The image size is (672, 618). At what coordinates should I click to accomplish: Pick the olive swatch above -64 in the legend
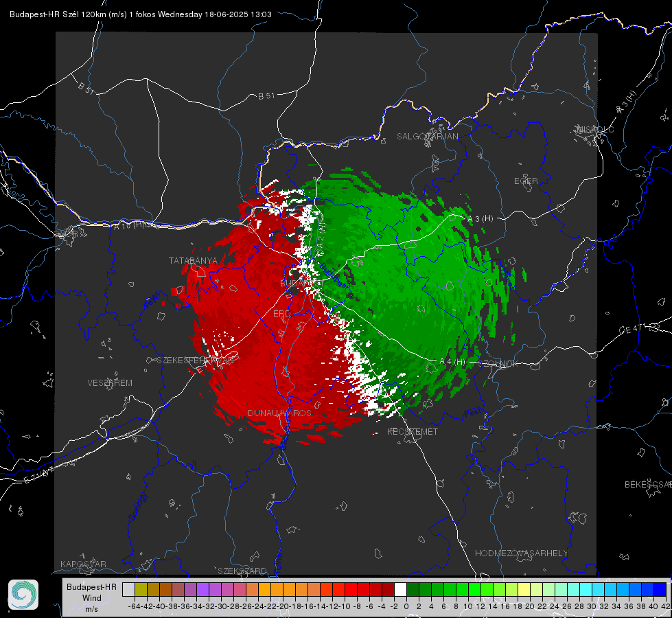tap(141, 589)
